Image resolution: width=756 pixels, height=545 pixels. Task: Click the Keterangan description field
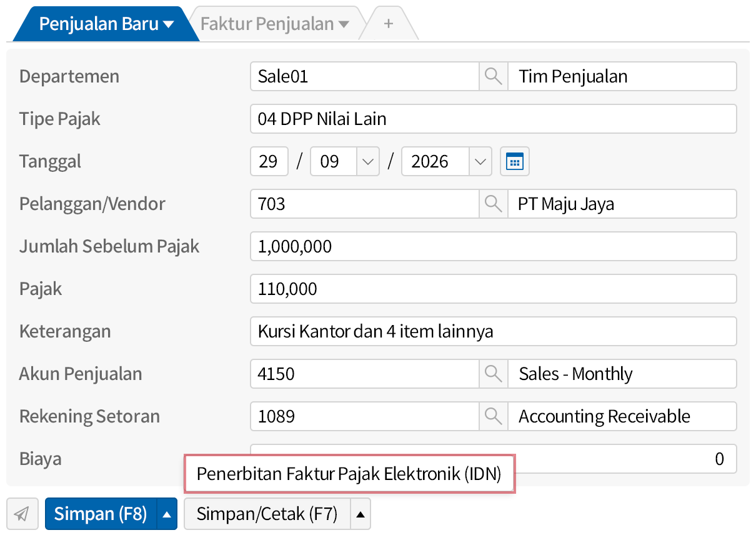[494, 331]
